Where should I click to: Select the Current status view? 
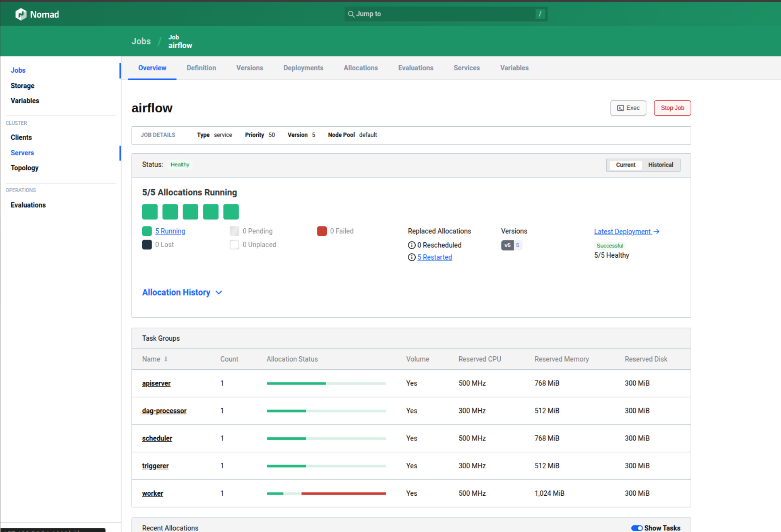click(x=625, y=165)
